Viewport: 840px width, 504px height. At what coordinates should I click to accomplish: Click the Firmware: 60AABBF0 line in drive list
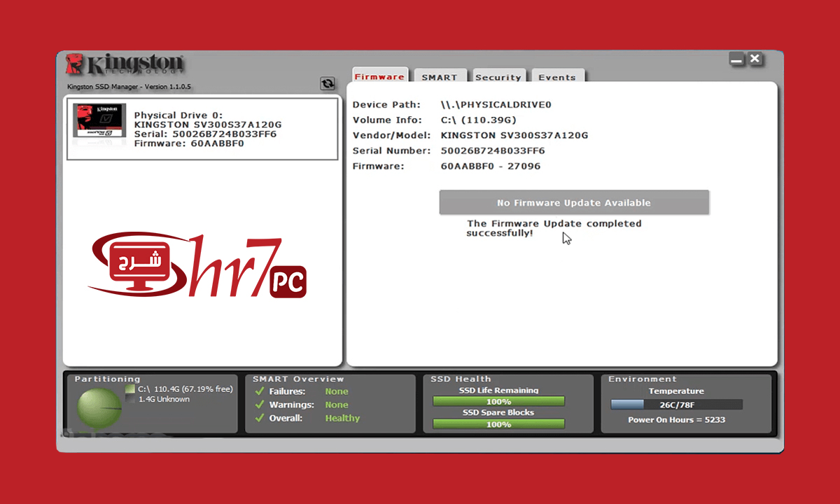(x=189, y=143)
